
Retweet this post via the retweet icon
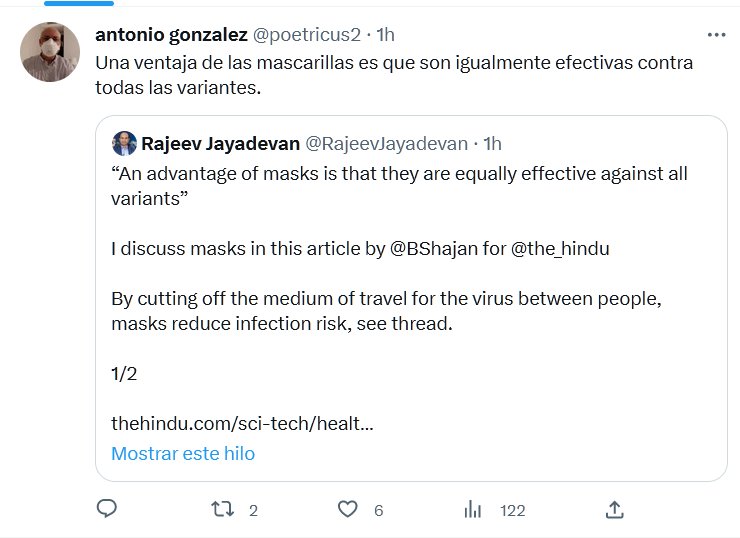pos(224,510)
